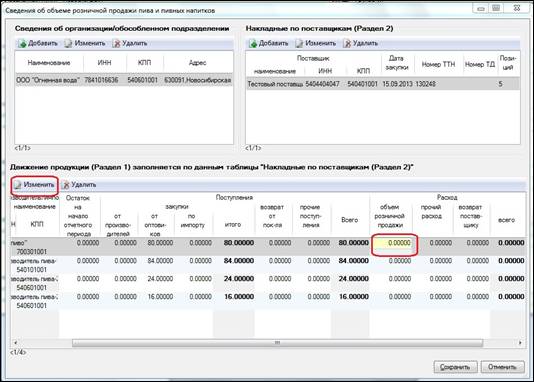Click Удалить icon in organization section

point(116,44)
